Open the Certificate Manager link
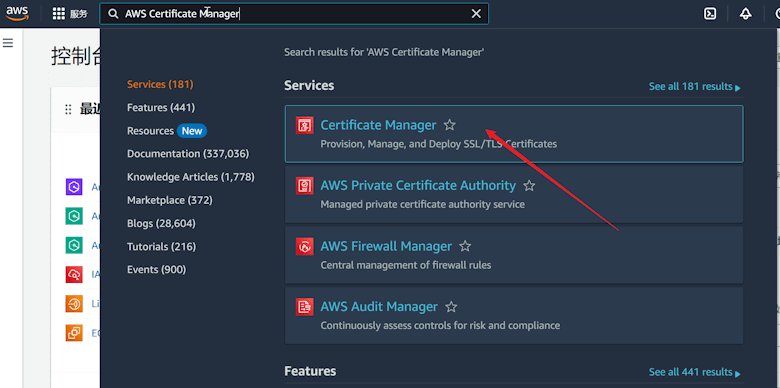Screen dimensions: 780x388 pyautogui.click(x=378, y=125)
